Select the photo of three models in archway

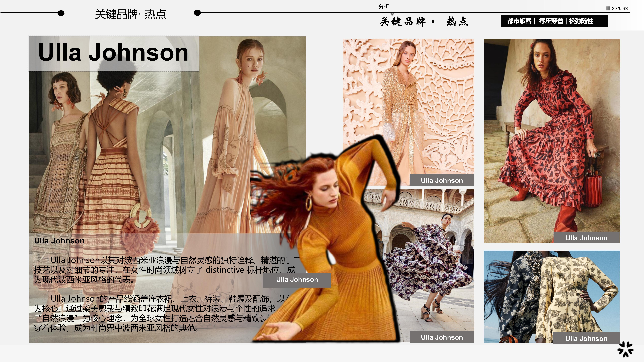168,189
